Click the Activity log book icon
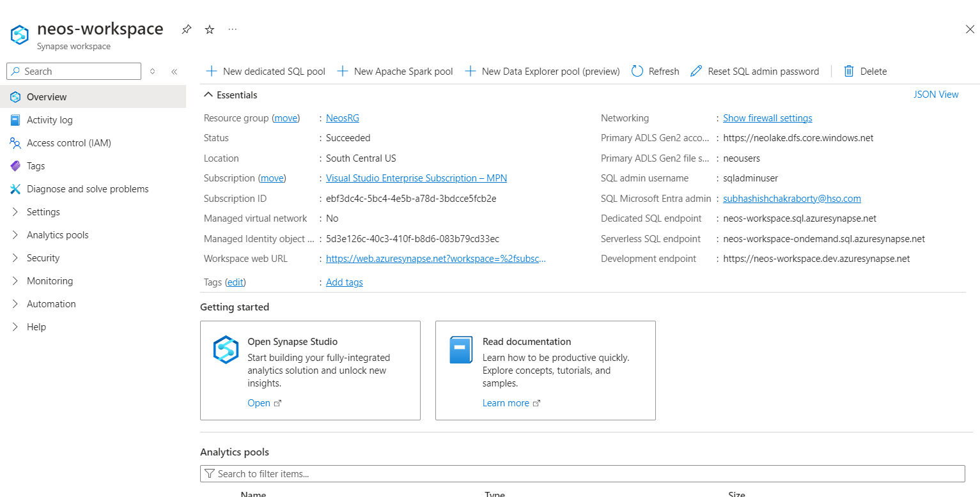This screenshot has width=980, height=497. [15, 120]
